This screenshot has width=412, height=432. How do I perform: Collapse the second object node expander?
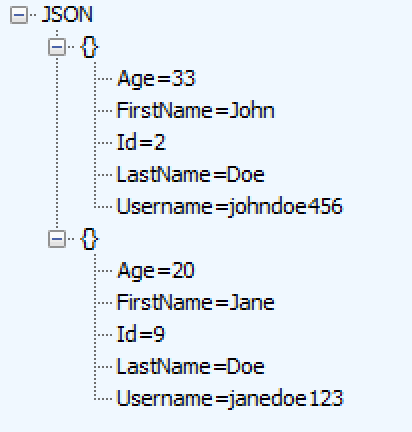(57, 239)
